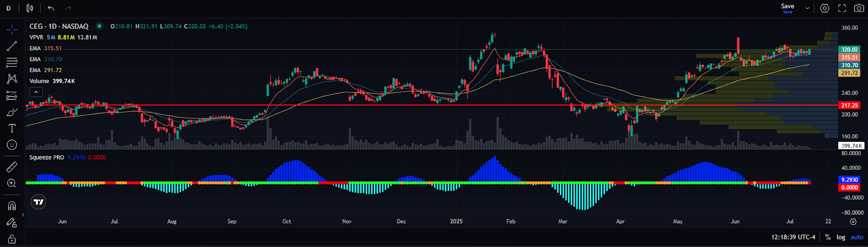This screenshot has height=247, width=868.
Task: Click the green market status dot
Action: click(x=99, y=26)
